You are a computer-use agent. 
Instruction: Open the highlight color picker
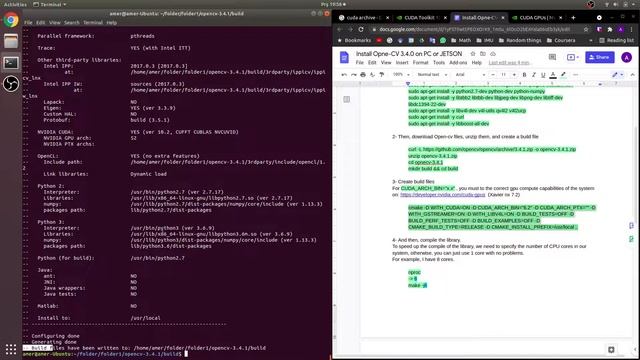(x=563, y=75)
